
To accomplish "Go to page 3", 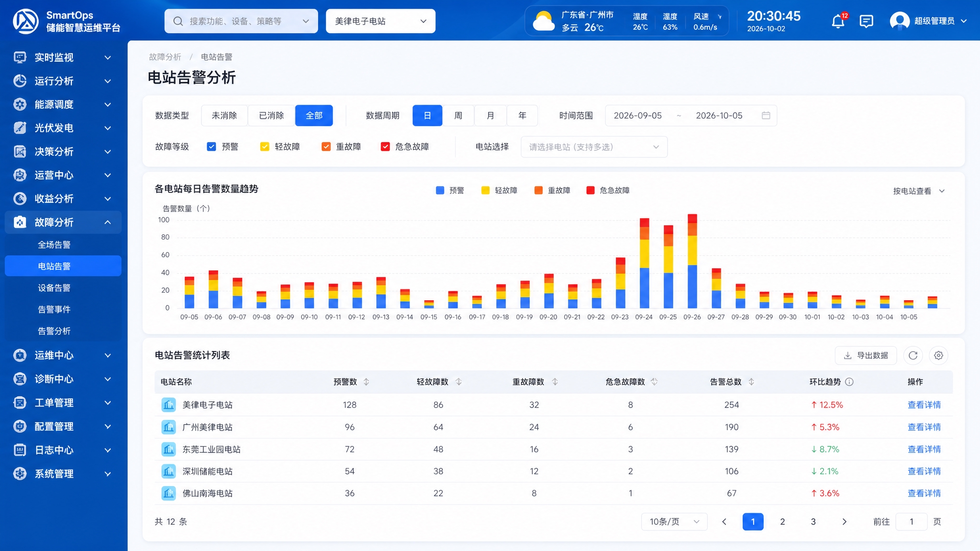I will [x=813, y=521].
